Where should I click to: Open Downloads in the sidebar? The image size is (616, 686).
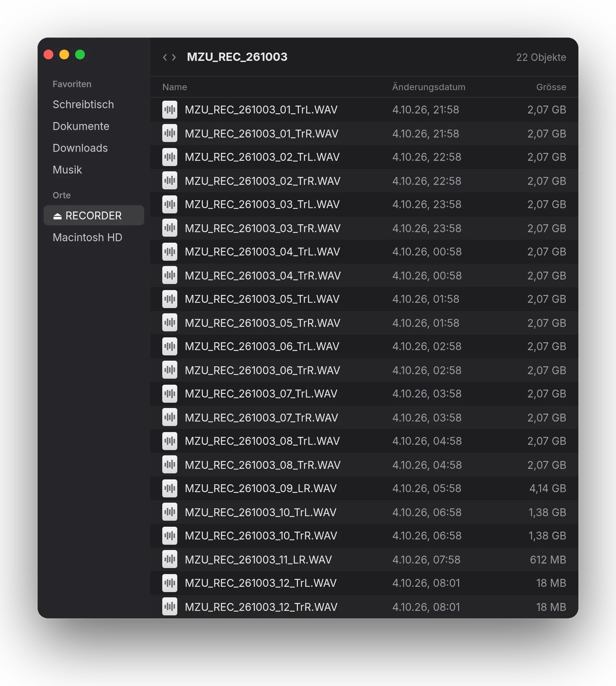(x=80, y=148)
